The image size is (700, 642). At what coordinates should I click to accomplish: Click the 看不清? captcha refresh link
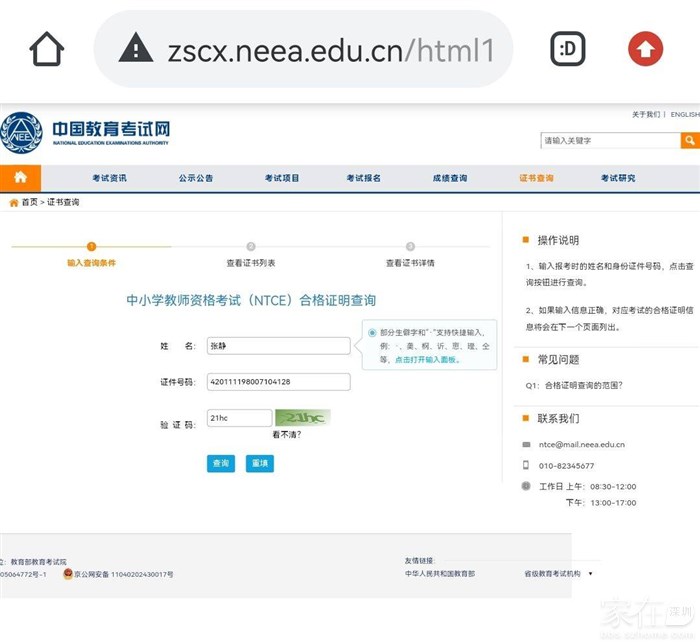point(286,435)
